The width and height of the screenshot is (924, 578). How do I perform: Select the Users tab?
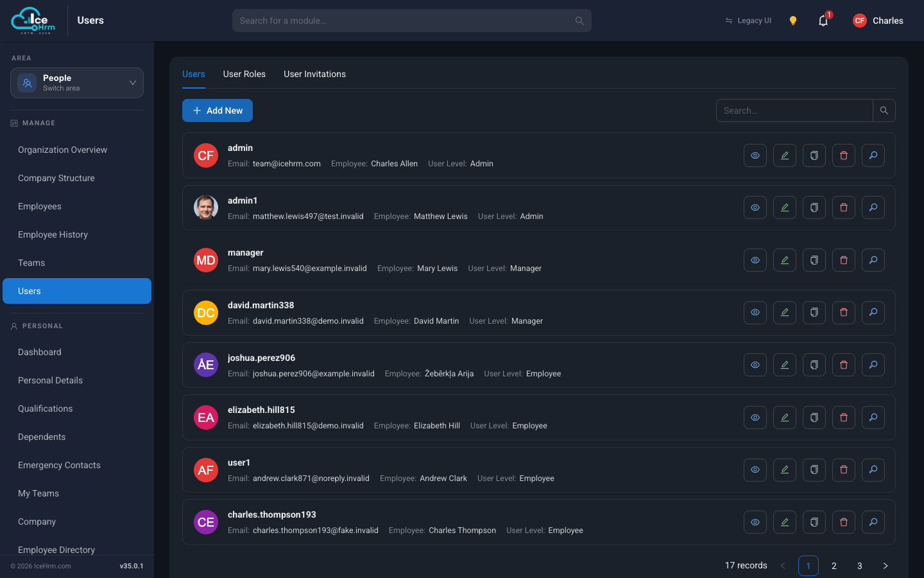pos(194,74)
